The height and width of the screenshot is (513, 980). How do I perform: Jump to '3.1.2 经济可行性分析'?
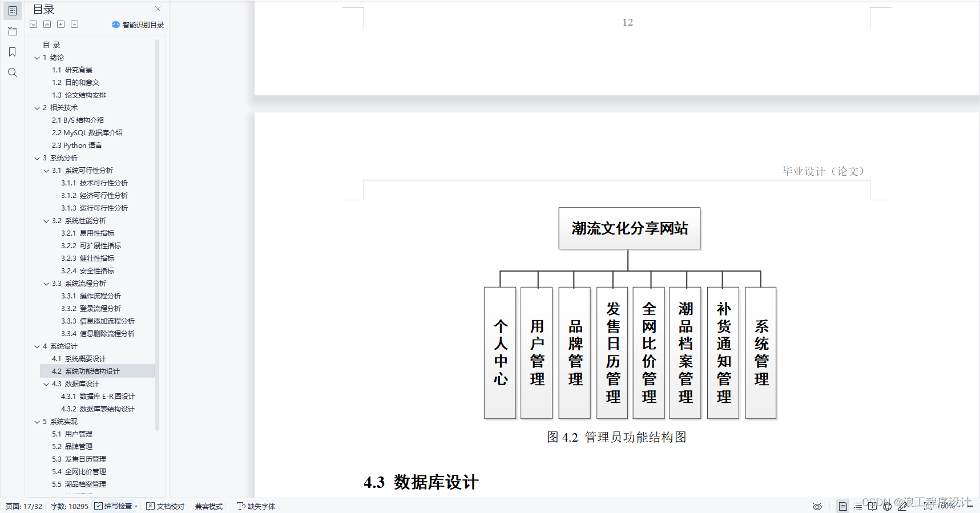point(94,195)
